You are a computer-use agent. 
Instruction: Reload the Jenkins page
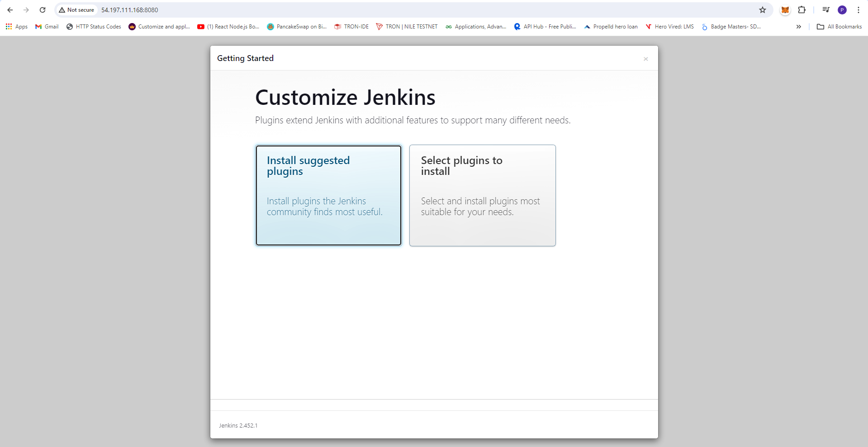pyautogui.click(x=43, y=10)
